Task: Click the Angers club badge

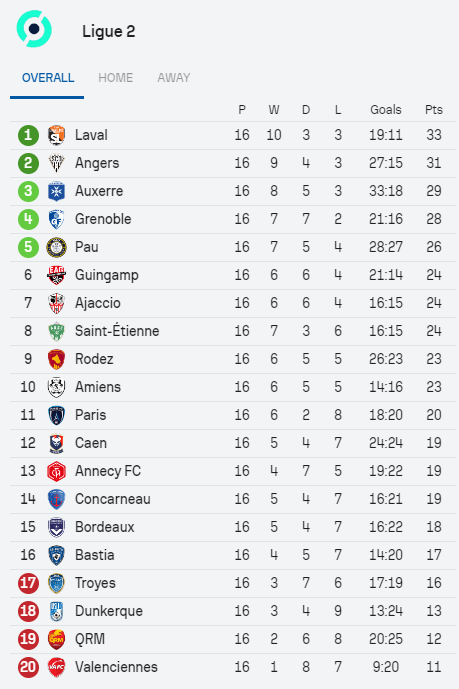Action: pos(56,163)
